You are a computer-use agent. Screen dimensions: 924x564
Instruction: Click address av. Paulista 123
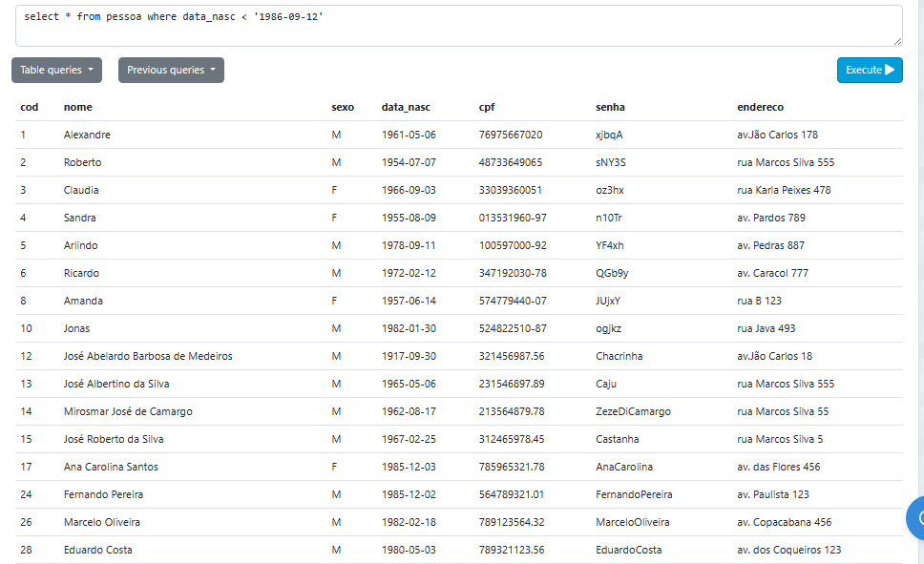point(773,495)
